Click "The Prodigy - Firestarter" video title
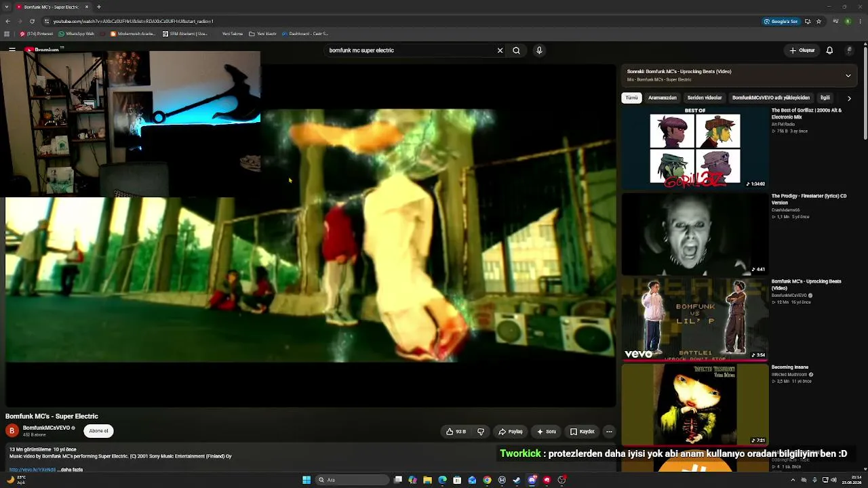Viewport: 868px width, 488px height. coord(809,199)
